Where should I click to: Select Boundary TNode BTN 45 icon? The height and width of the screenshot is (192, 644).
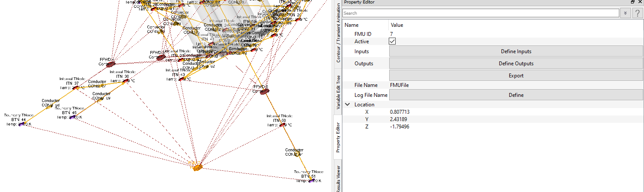tap(73, 117)
